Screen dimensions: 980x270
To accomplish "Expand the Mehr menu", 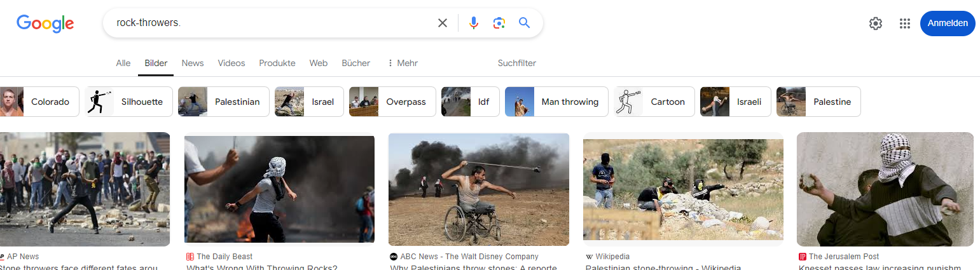I will pyautogui.click(x=403, y=63).
